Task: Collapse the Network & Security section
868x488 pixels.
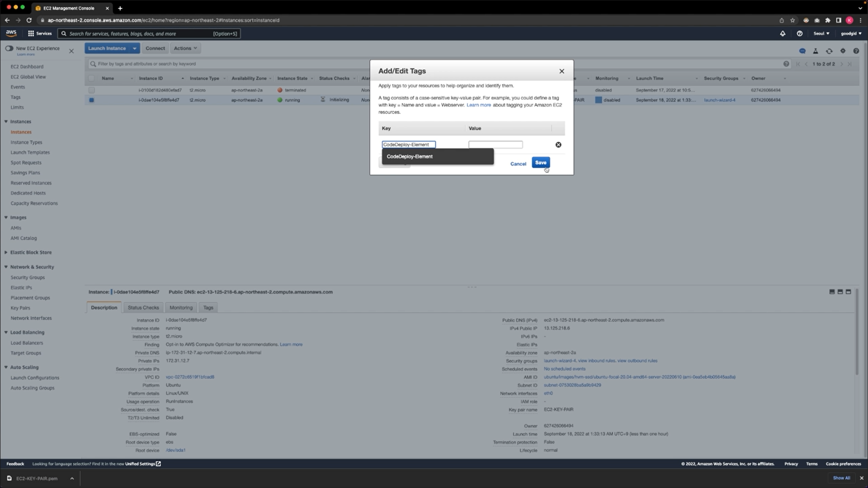Action: (6, 267)
